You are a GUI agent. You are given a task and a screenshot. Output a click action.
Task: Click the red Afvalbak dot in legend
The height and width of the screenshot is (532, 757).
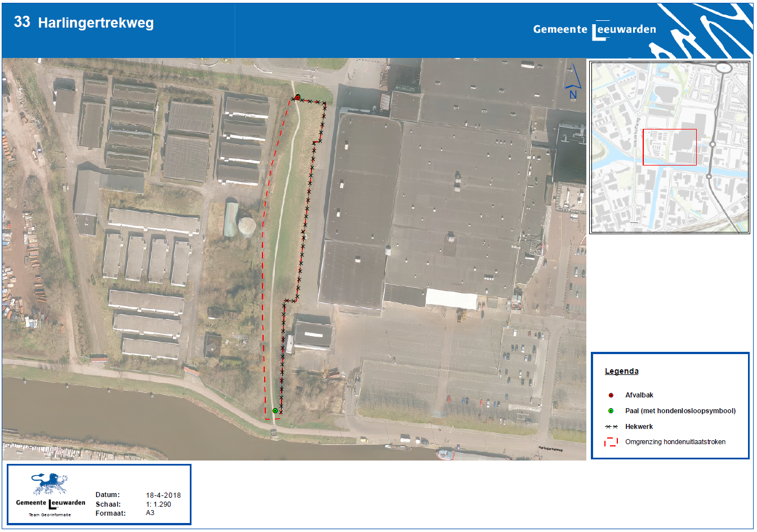pos(611,395)
